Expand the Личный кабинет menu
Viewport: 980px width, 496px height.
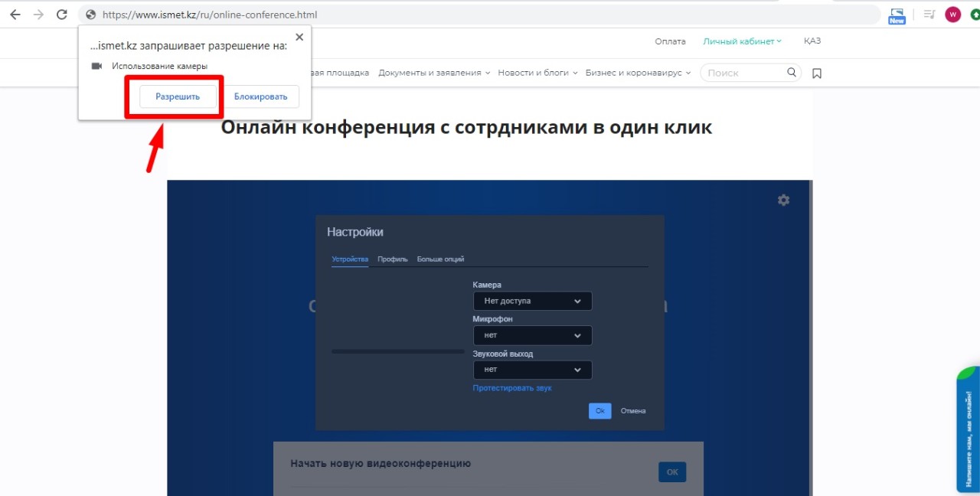(742, 41)
